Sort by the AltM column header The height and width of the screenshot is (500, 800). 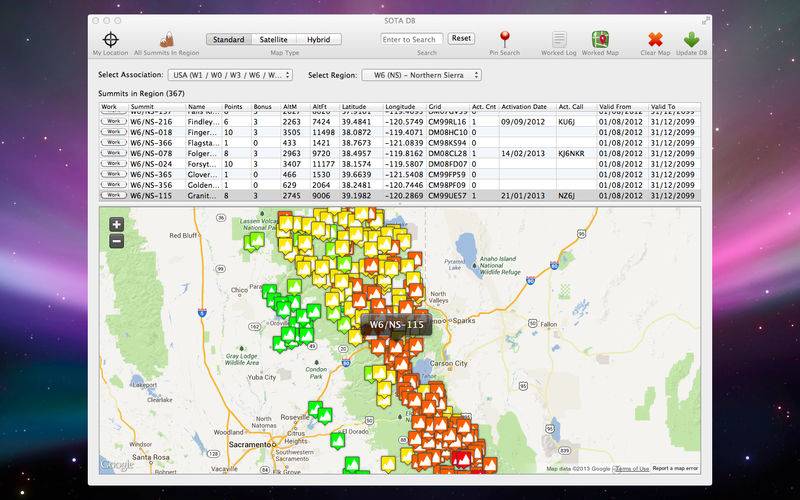(x=295, y=107)
